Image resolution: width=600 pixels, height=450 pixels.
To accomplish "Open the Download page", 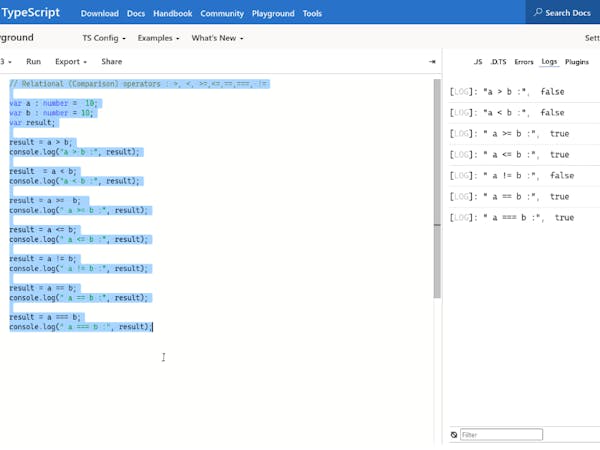I will (99, 13).
